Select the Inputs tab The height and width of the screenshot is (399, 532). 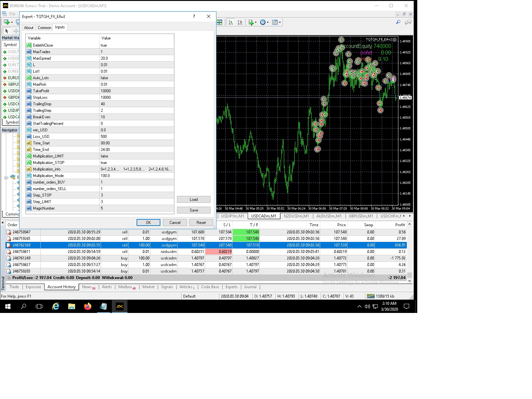click(x=60, y=27)
